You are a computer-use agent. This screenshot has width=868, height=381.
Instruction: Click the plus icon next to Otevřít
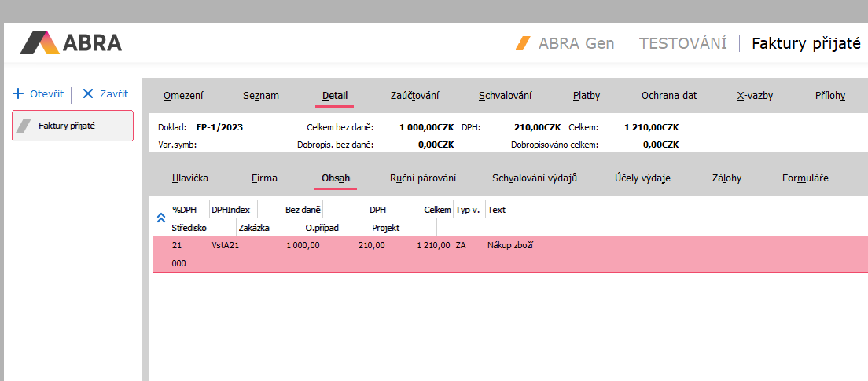coord(18,93)
